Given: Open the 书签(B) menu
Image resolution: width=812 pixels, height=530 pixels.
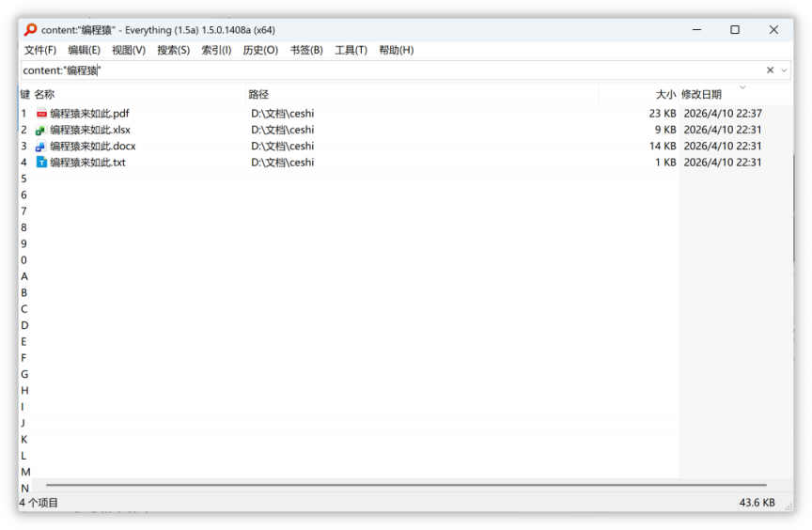Looking at the screenshot, I should [306, 50].
